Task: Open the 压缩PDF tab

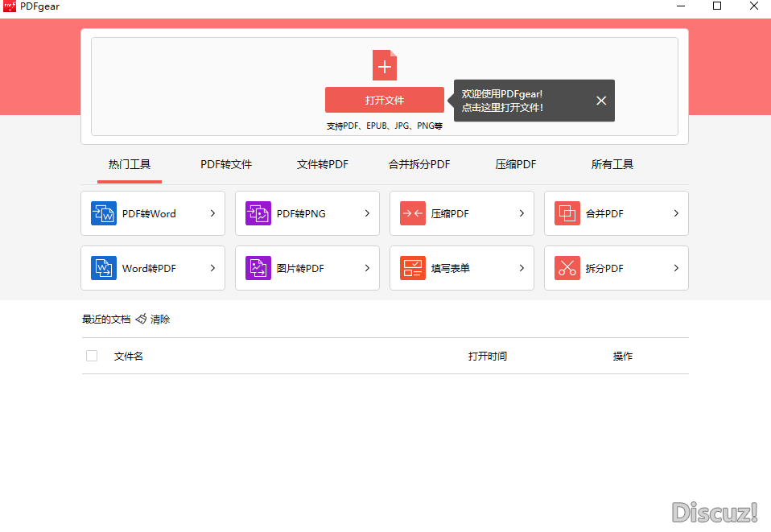Action: coord(516,164)
